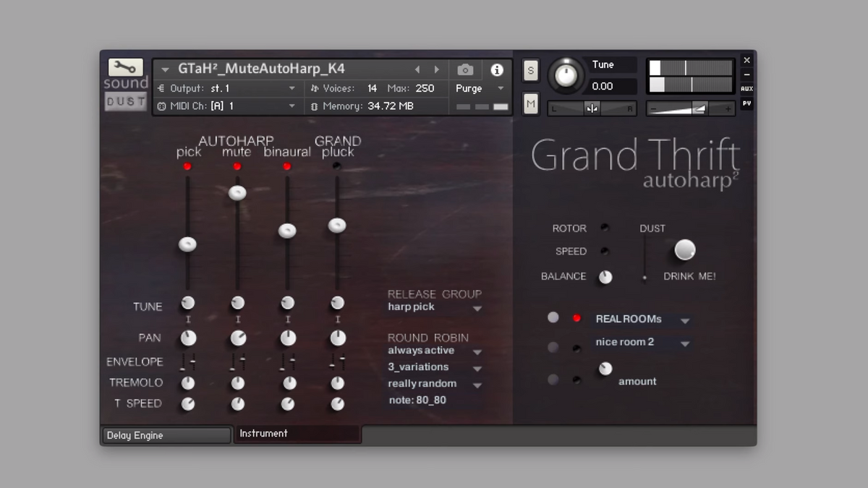This screenshot has width=868, height=488.
Task: Go to the previous instrument arrow
Action: point(417,69)
